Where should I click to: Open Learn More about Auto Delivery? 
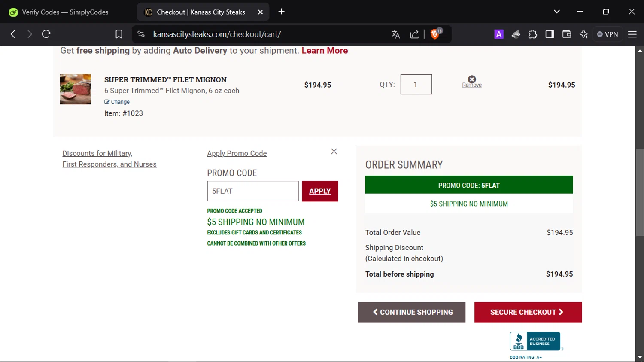click(325, 51)
